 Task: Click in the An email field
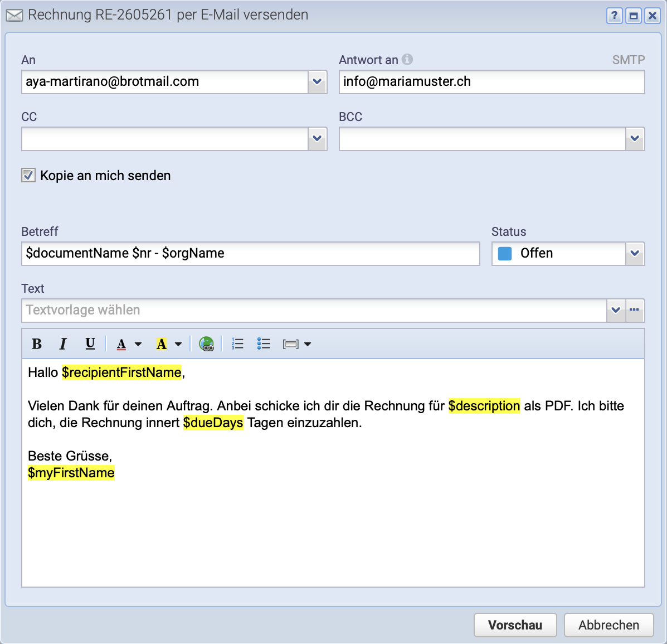[x=165, y=82]
